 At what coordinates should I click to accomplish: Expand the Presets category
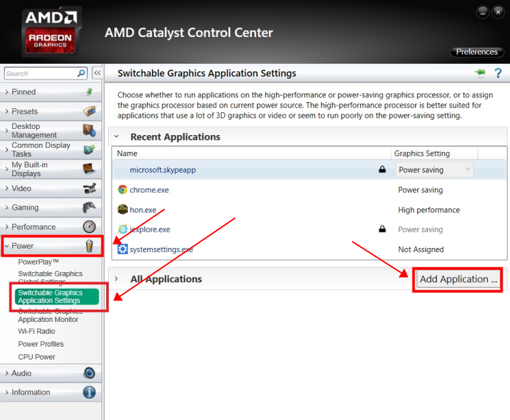pos(7,112)
